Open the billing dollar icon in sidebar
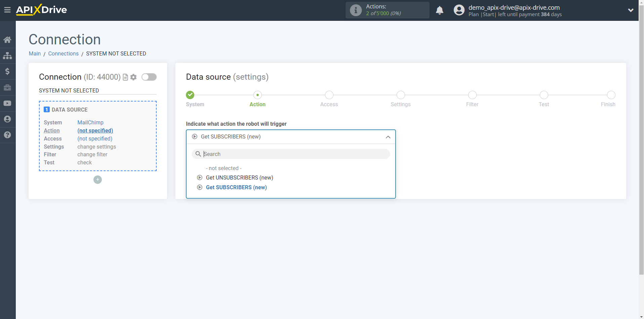 tap(7, 71)
